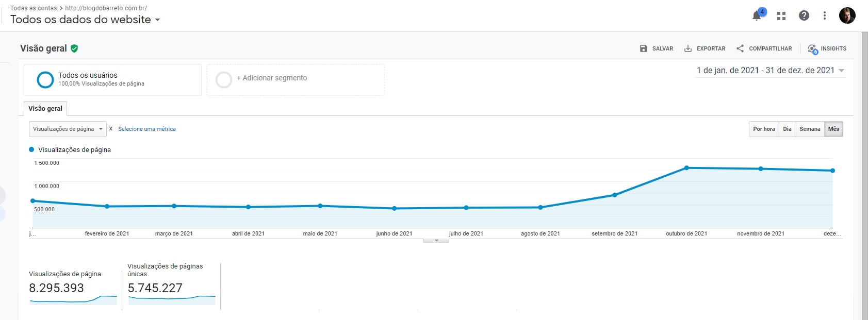Open the Visualizações de página metric dropdown

[68, 129]
